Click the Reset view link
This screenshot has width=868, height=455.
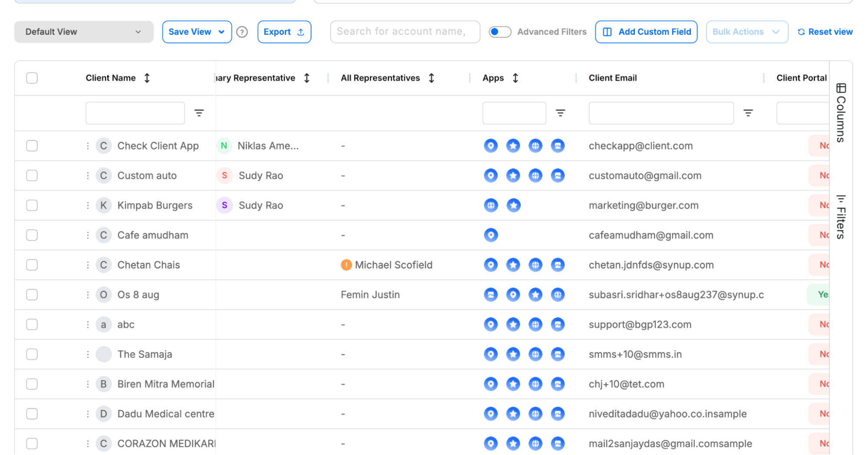point(825,32)
